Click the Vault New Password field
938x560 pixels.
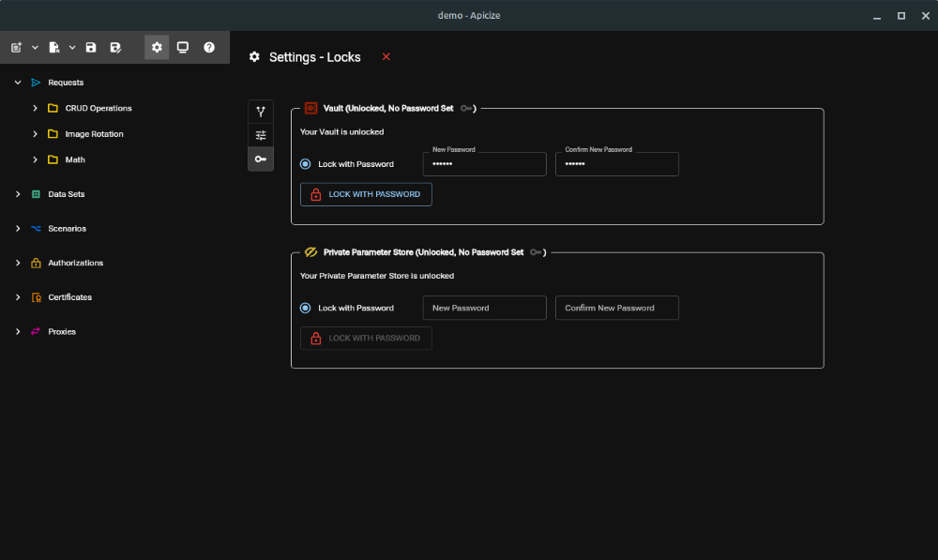tap(484, 163)
